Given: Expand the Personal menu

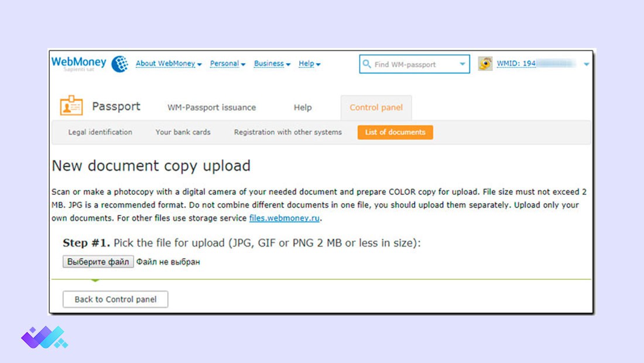Looking at the screenshot, I should 227,64.
